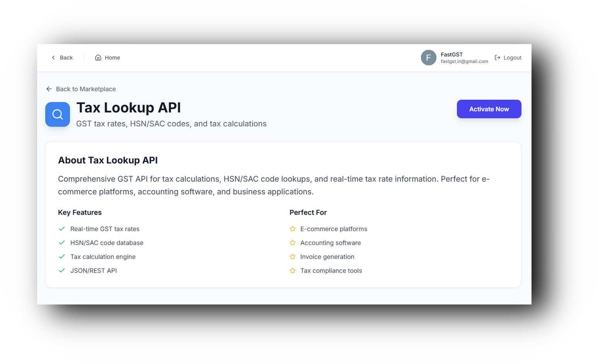Go back using the Back label

[x=66, y=58]
